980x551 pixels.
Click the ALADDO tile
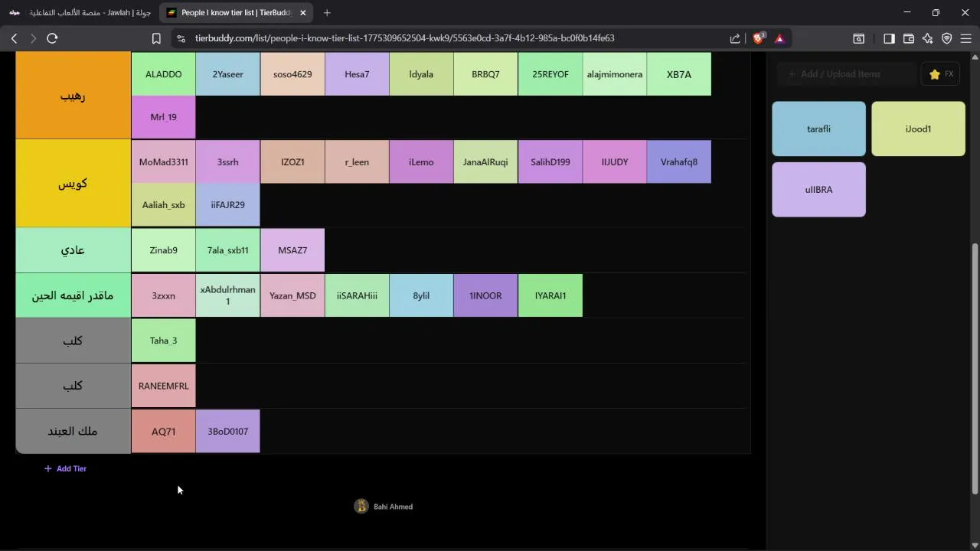tap(163, 74)
